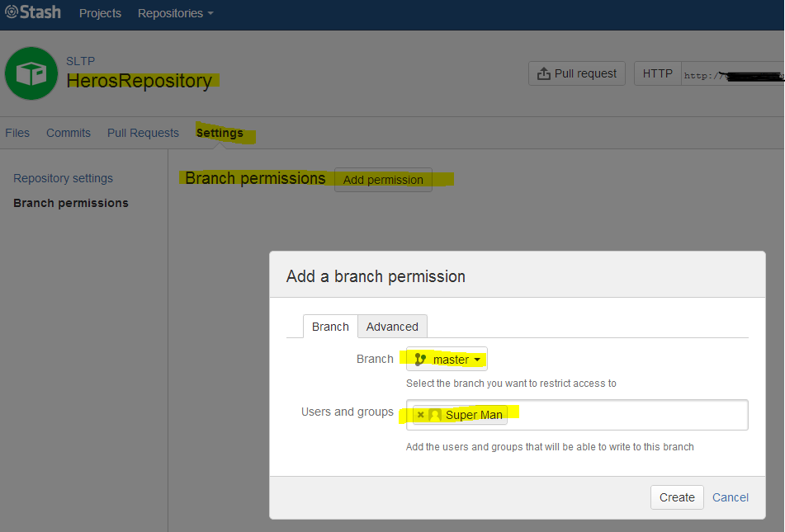This screenshot has height=532, width=785.
Task: Click the Stash logo icon
Action: pos(12,12)
